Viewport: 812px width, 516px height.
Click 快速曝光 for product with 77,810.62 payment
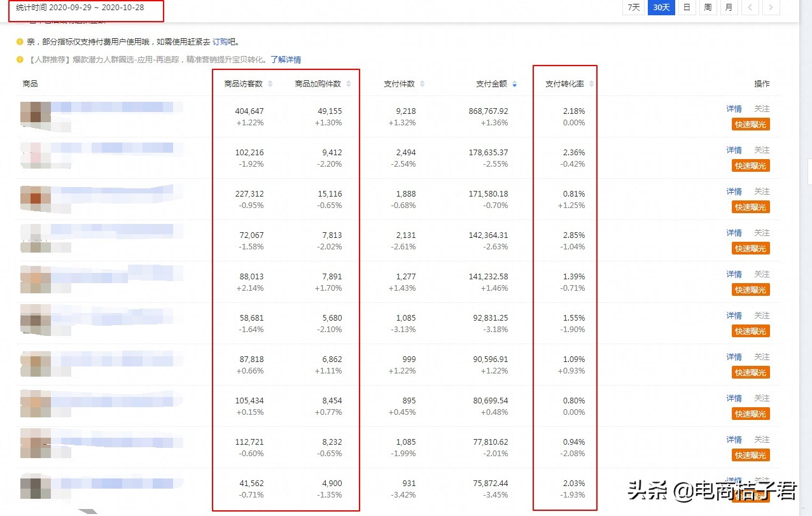[750, 456]
